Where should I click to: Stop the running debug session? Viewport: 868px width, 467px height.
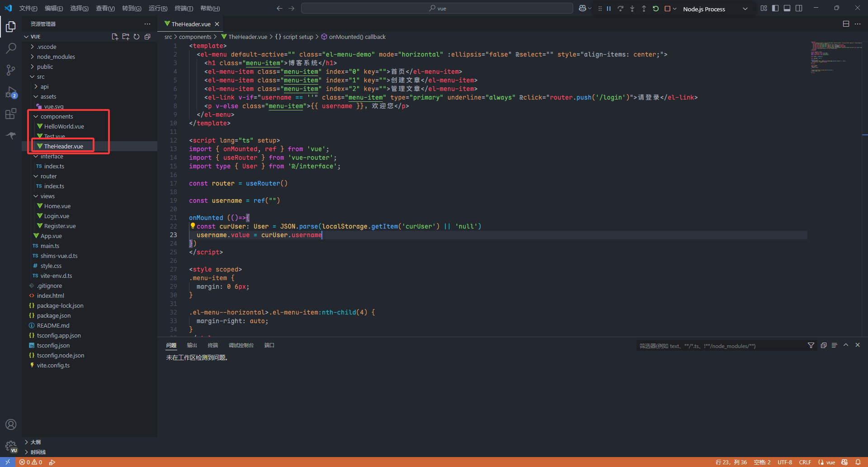[x=667, y=9]
